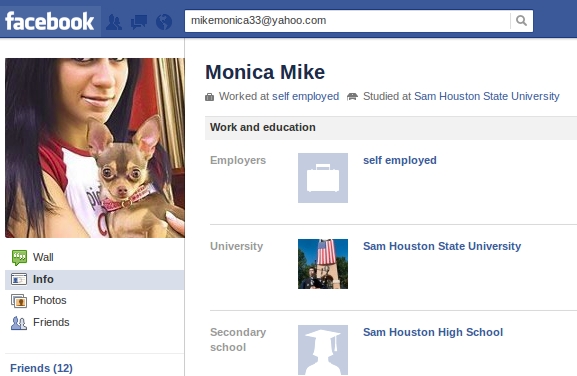Open the Friends (12) link

click(x=41, y=368)
